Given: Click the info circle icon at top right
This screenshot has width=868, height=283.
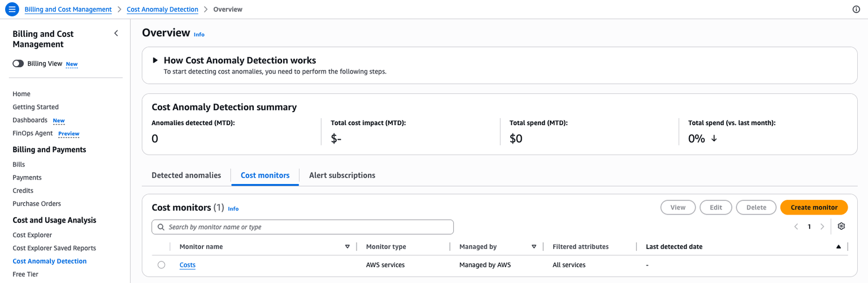Looking at the screenshot, I should tap(856, 10).
